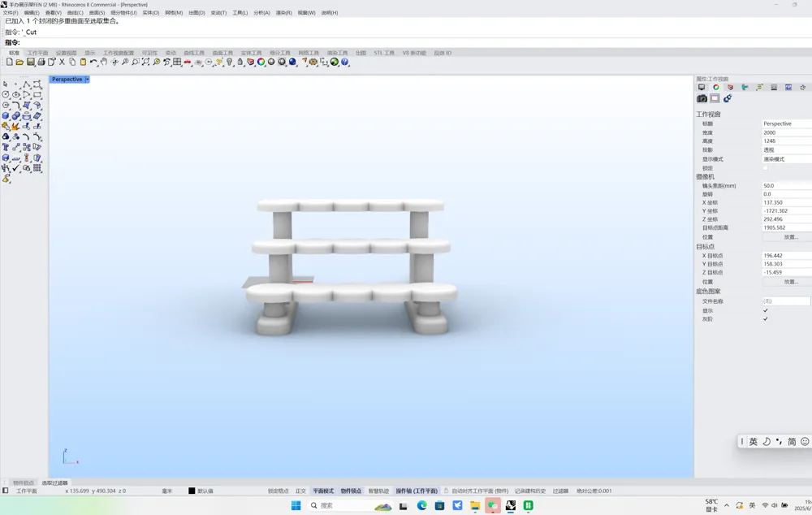Cut the selection with the scissors icon

(x=62, y=62)
